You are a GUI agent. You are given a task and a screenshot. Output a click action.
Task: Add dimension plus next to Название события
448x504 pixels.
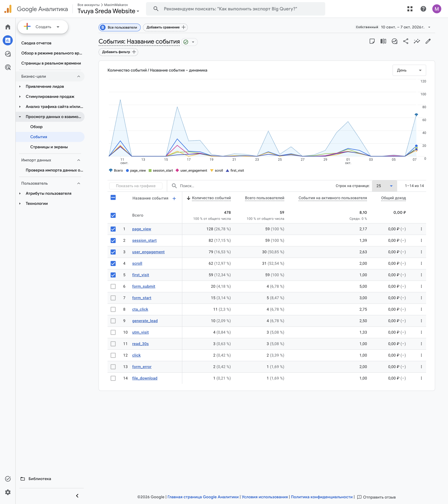pos(174,199)
